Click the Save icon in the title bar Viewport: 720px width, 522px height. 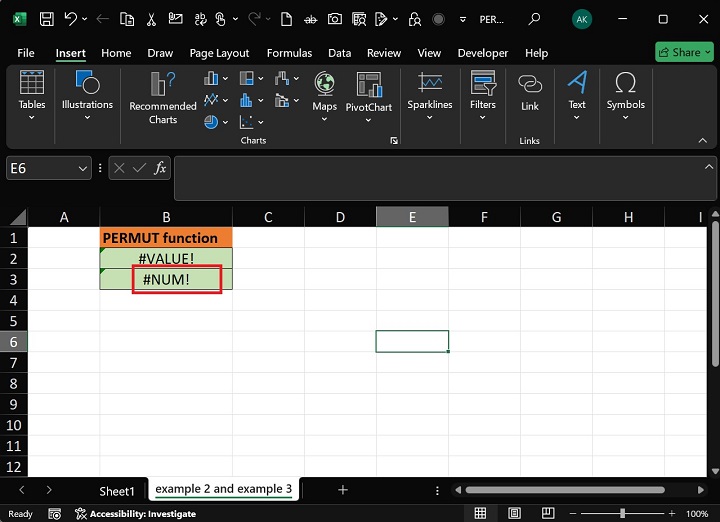click(46, 19)
